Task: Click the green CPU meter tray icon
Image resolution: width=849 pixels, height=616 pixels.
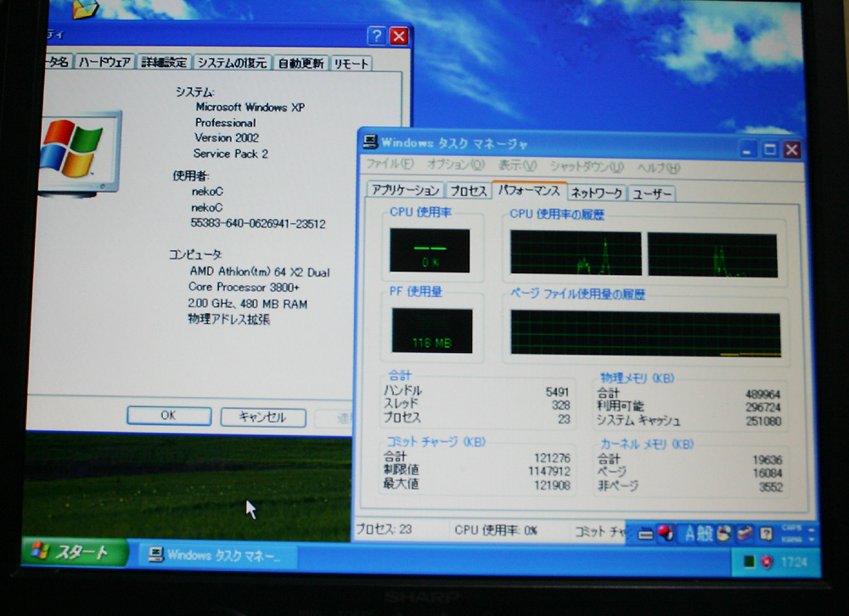Action: (749, 562)
